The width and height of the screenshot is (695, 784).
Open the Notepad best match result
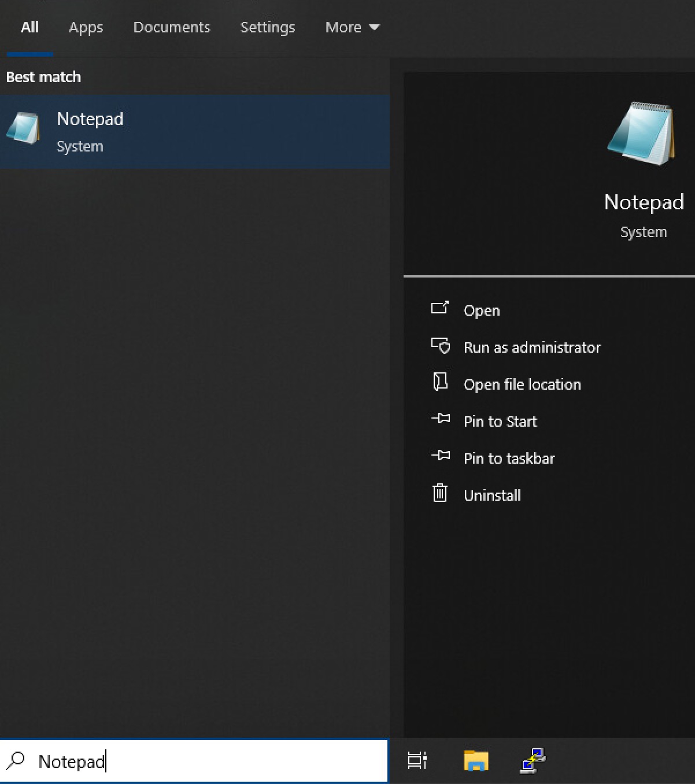(194, 132)
